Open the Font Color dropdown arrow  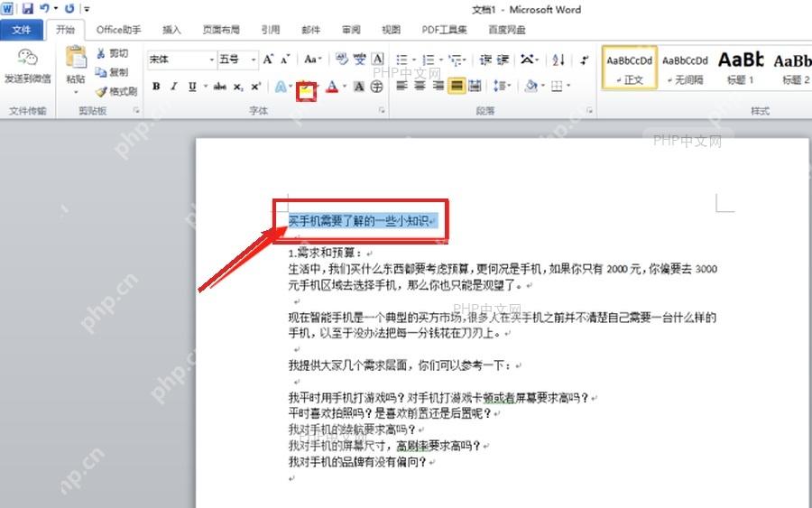pyautogui.click(x=345, y=87)
